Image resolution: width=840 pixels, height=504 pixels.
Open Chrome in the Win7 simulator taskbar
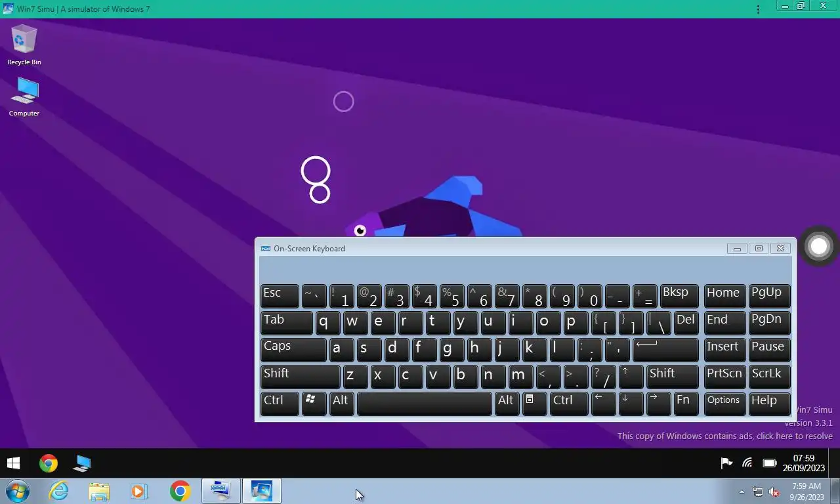[180, 491]
